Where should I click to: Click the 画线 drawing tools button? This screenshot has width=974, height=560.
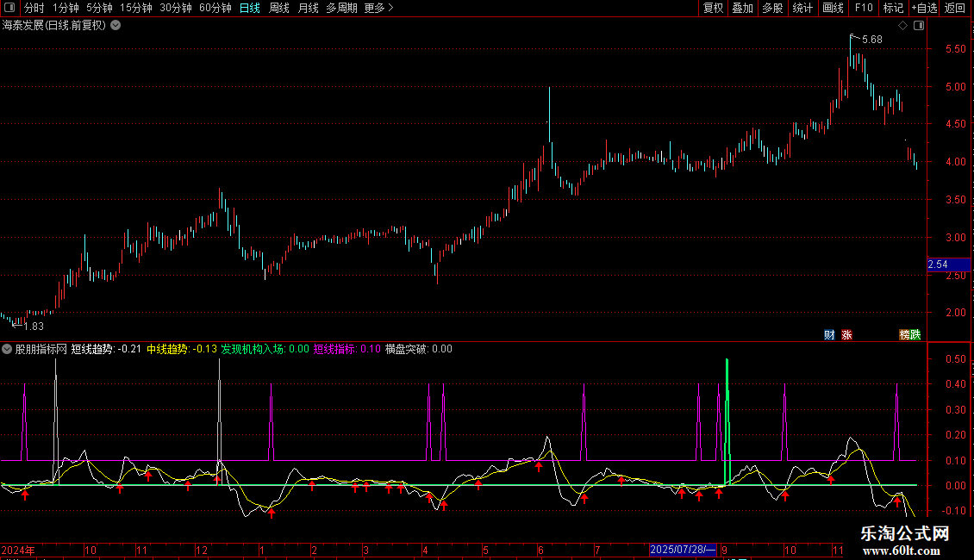point(833,9)
